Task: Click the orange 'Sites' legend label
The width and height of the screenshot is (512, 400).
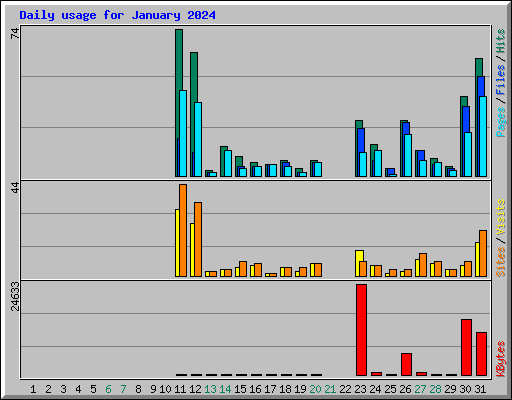Action: click(x=501, y=262)
